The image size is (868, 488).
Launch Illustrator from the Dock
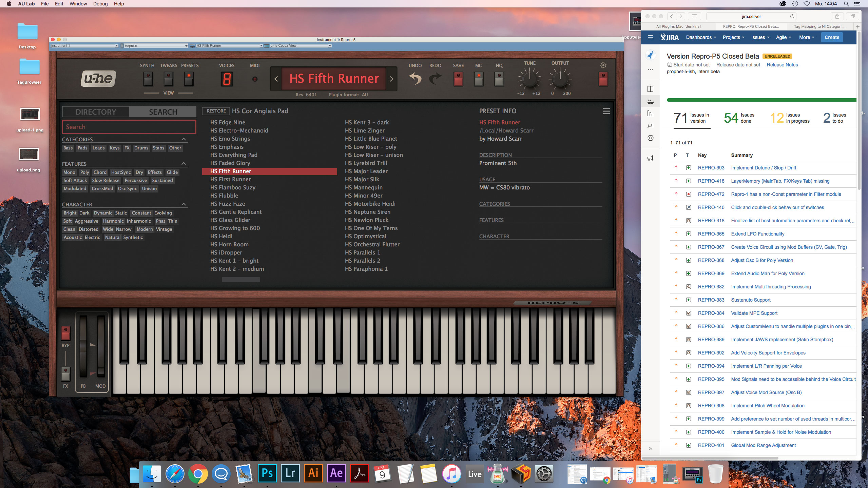point(313,473)
